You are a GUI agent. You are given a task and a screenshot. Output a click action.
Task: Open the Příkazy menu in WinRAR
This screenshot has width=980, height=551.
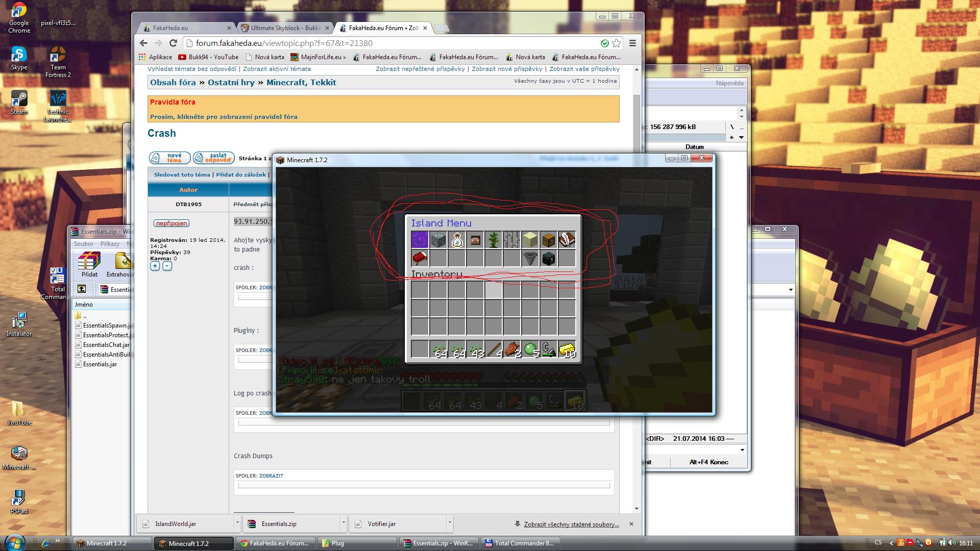(x=110, y=244)
